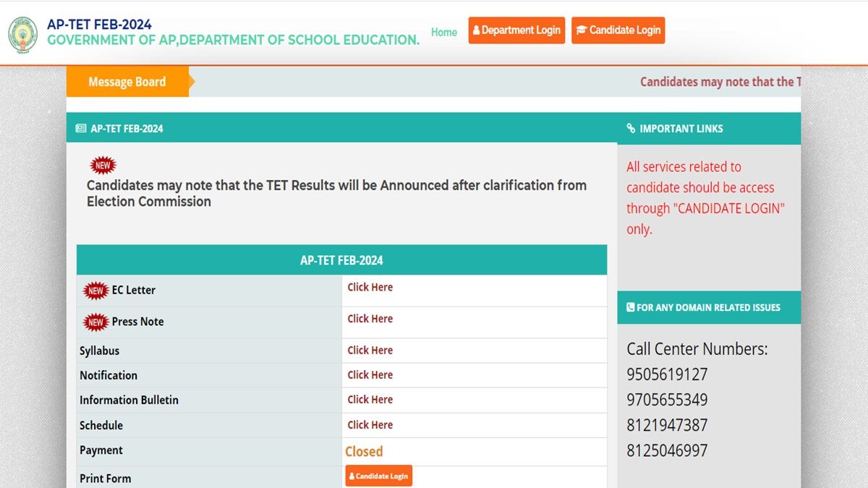Open the EC Letter Click Here link
The height and width of the screenshot is (488, 868).
coord(370,287)
